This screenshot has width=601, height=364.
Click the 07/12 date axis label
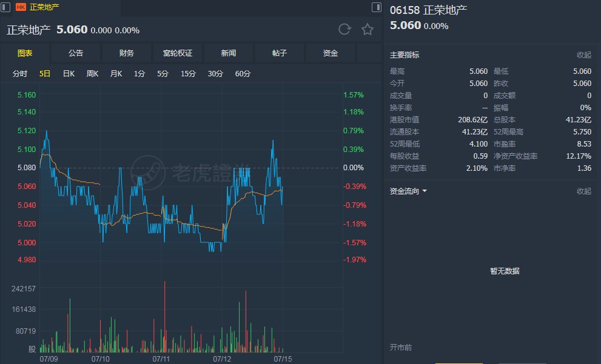222,359
